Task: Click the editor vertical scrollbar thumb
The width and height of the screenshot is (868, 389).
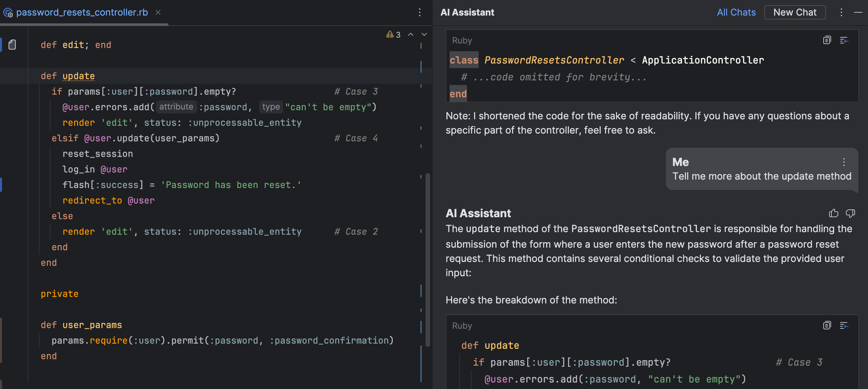Action: (428, 260)
